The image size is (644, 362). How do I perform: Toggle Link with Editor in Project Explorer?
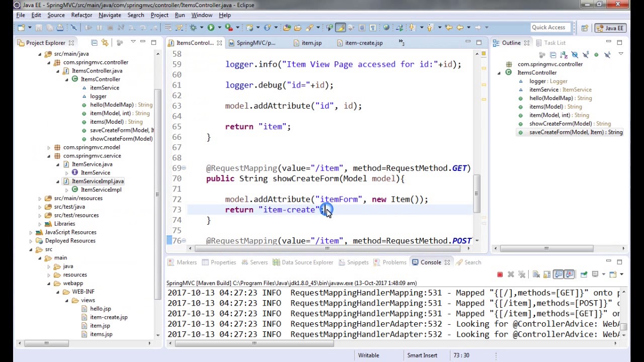tap(105, 43)
